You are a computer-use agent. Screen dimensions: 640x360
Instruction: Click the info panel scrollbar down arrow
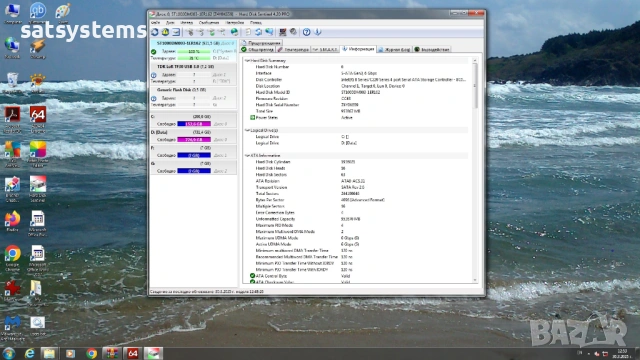click(475, 280)
